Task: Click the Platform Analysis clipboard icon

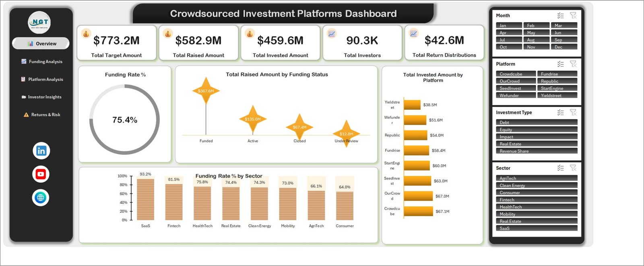Action: coord(23,79)
